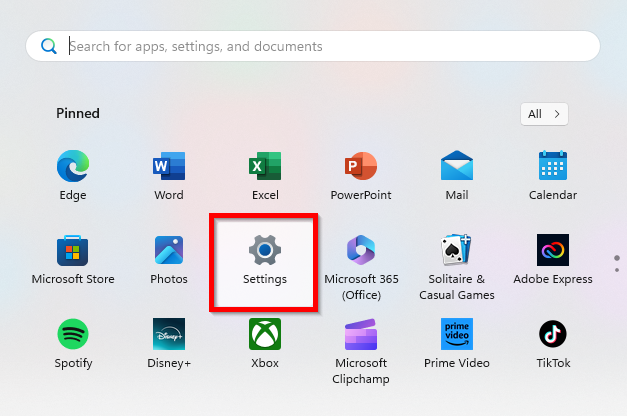This screenshot has width=627, height=416.
Task: Launch the Calendar app
Action: tap(553, 175)
